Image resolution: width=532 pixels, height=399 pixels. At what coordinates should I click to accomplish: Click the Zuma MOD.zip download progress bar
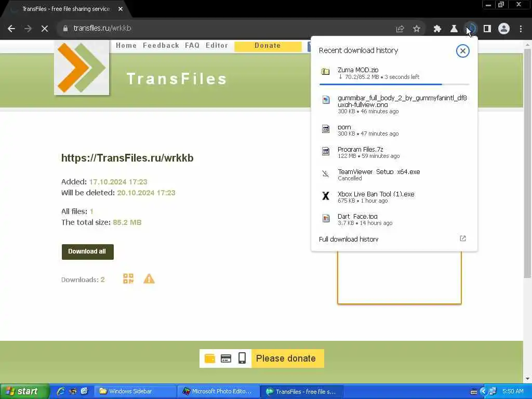click(x=394, y=84)
